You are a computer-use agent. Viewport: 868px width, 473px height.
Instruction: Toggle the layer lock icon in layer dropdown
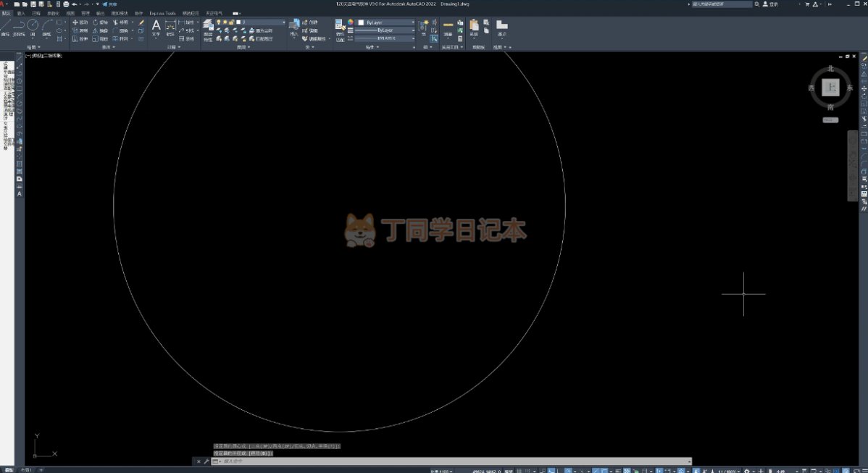point(231,22)
